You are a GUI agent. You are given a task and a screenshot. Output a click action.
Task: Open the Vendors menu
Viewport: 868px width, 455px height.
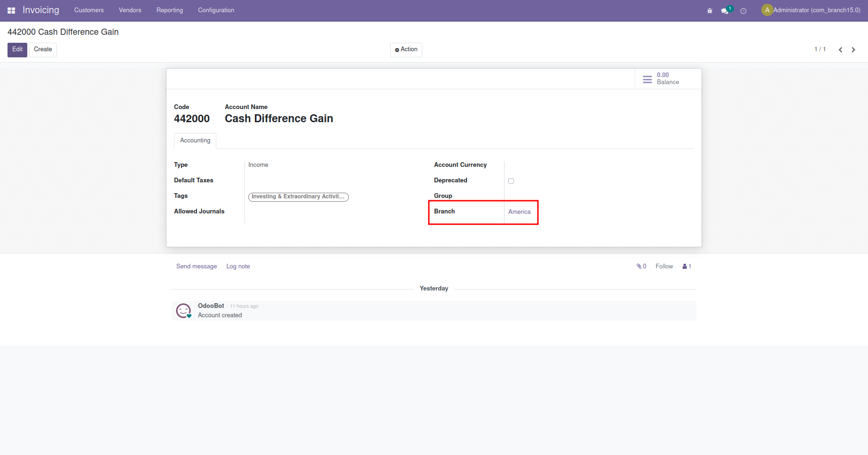(130, 10)
